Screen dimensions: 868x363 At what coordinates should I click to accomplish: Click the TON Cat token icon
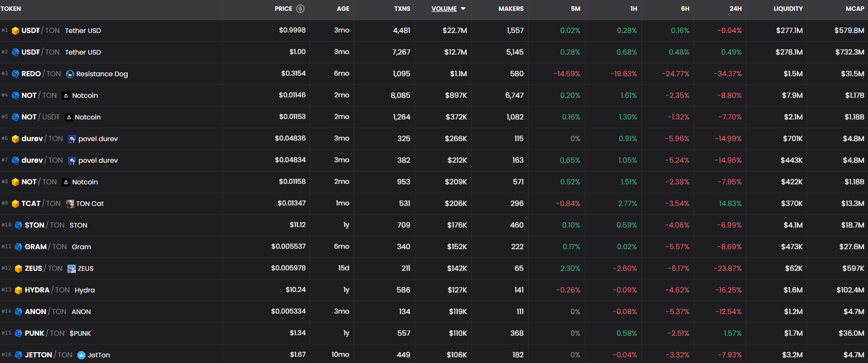point(70,204)
